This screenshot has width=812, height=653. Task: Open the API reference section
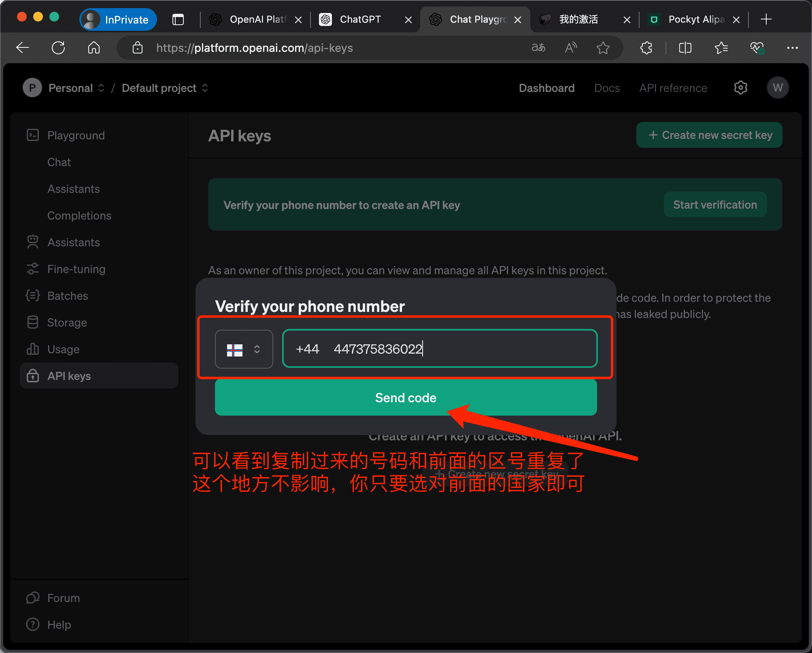[x=673, y=88]
